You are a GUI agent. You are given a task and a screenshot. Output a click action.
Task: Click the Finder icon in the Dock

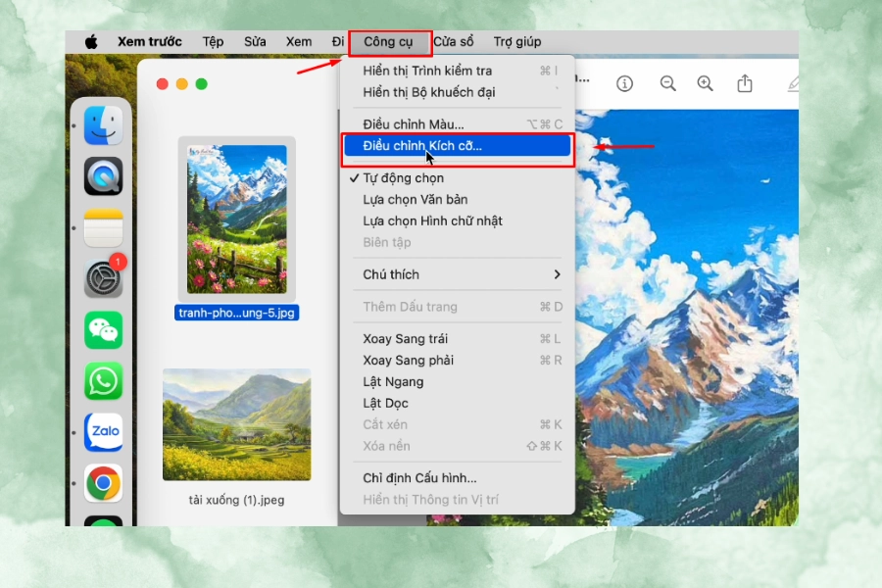point(104,125)
